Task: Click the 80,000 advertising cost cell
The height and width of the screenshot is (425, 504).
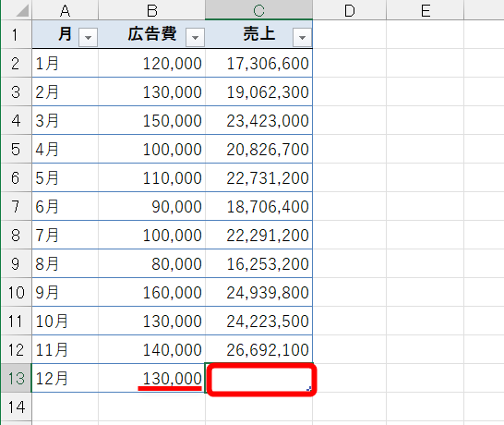Action: pos(152,263)
